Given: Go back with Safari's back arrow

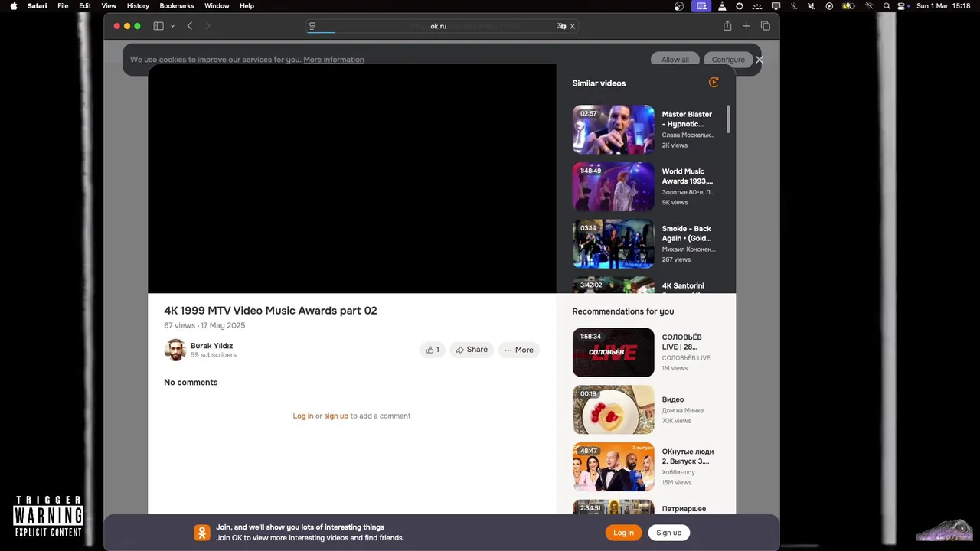Looking at the screenshot, I should [x=190, y=26].
